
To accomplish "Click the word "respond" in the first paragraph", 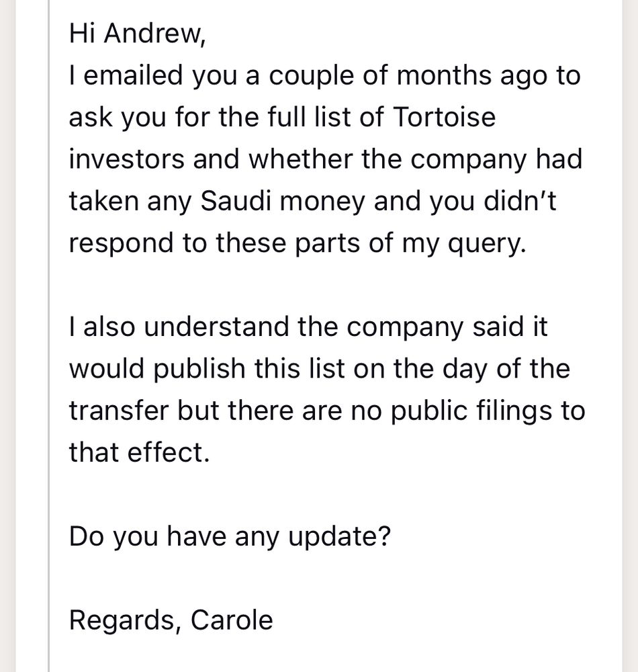I will pos(121,244).
